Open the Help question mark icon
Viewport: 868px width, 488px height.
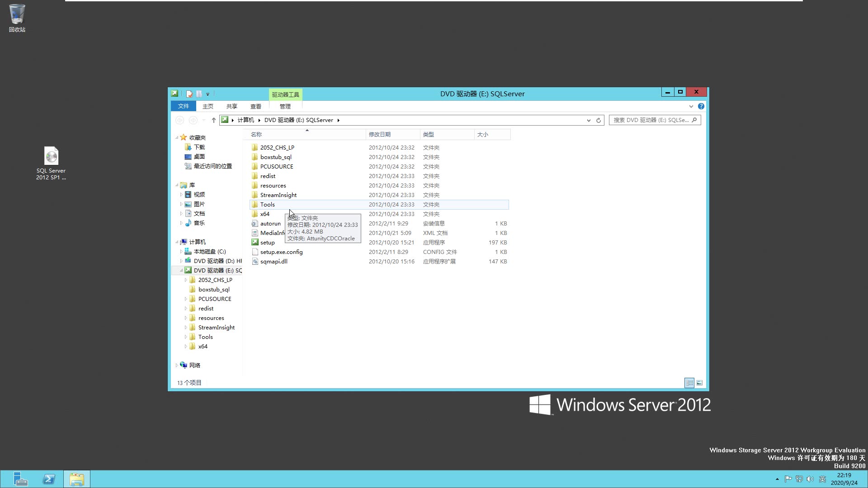(701, 106)
